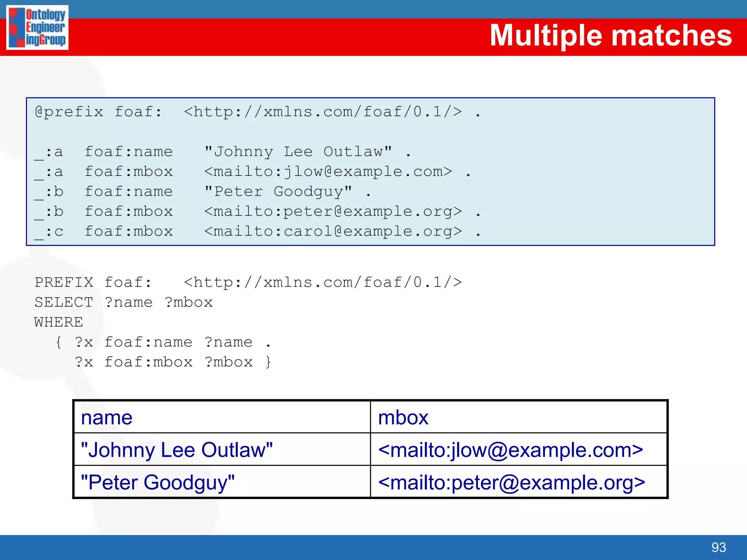Click the SELECT ?name ?mbox line

tap(123, 303)
